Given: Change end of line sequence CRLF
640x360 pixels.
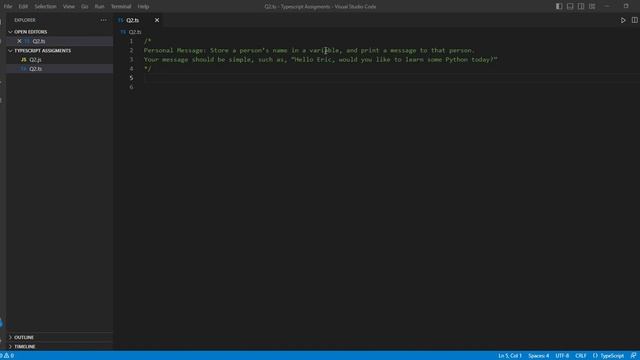Looking at the screenshot, I should 580,356.
